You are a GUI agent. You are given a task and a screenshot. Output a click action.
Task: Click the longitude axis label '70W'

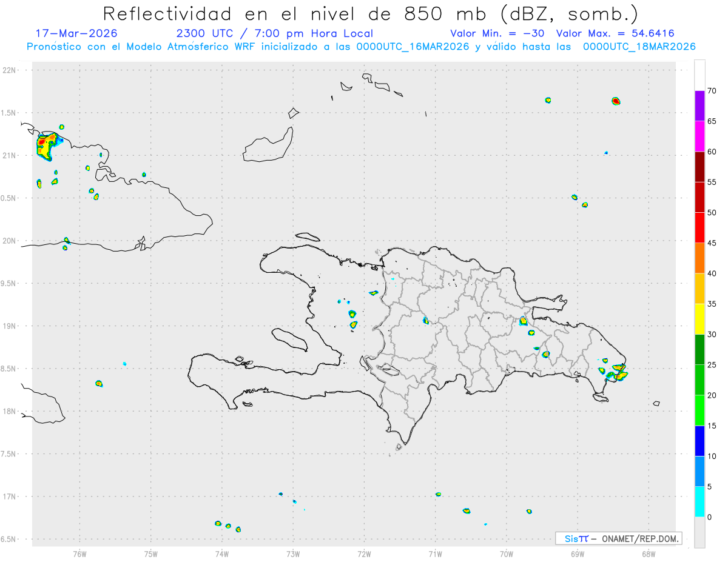point(507,554)
